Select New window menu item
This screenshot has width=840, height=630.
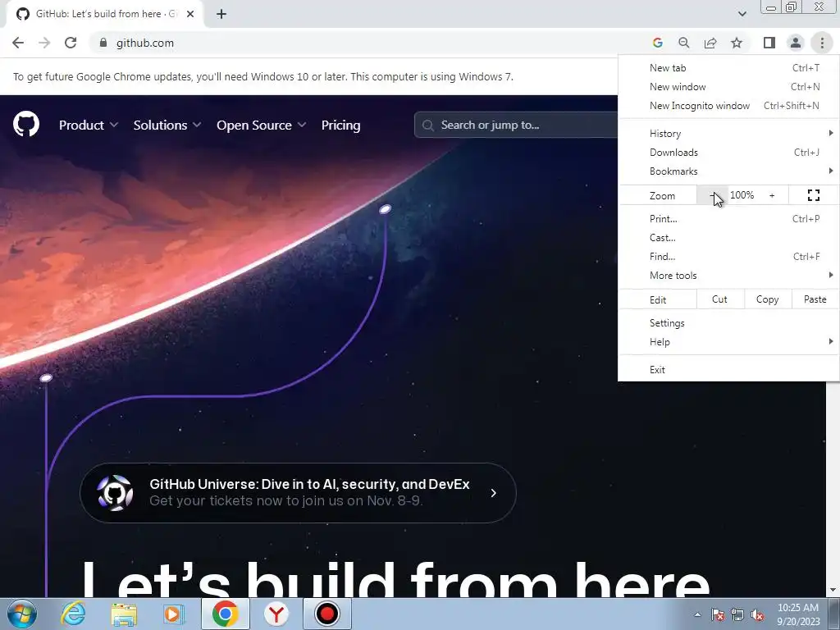[728, 87]
